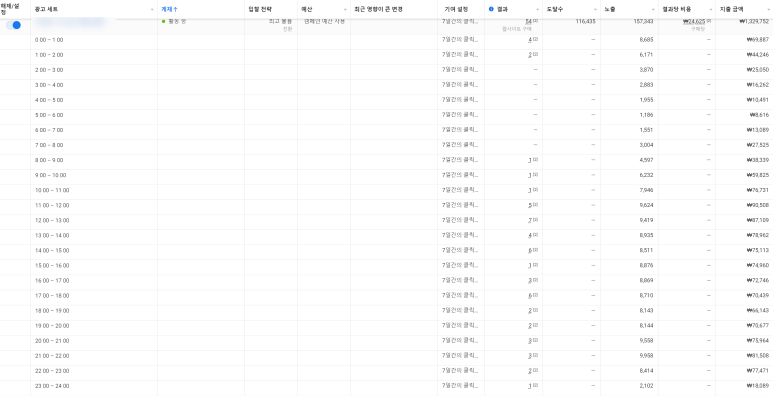The image size is (773, 396).
Task: Click the total cost per result ₩24,625
Action: (x=694, y=22)
